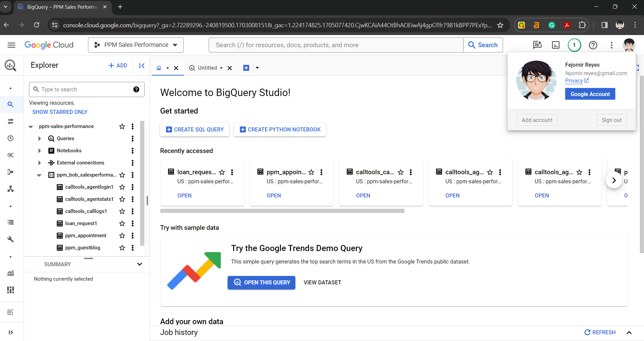This screenshot has height=341, width=644.
Task: Click SHOW STARRED ONLY link
Action: click(60, 112)
